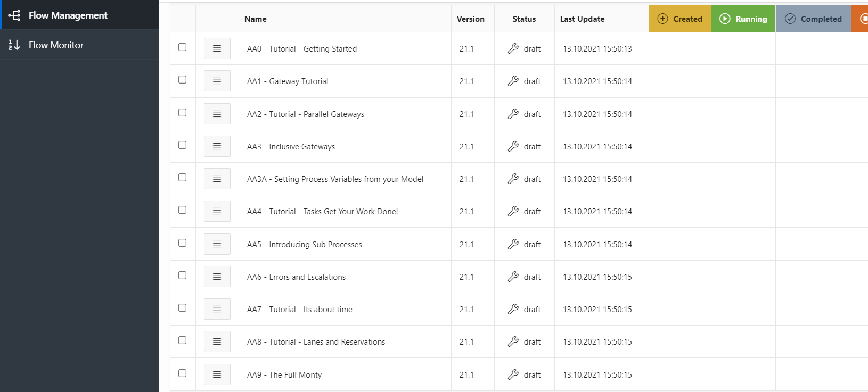Click the plus-circle icon in the Created header

point(663,18)
